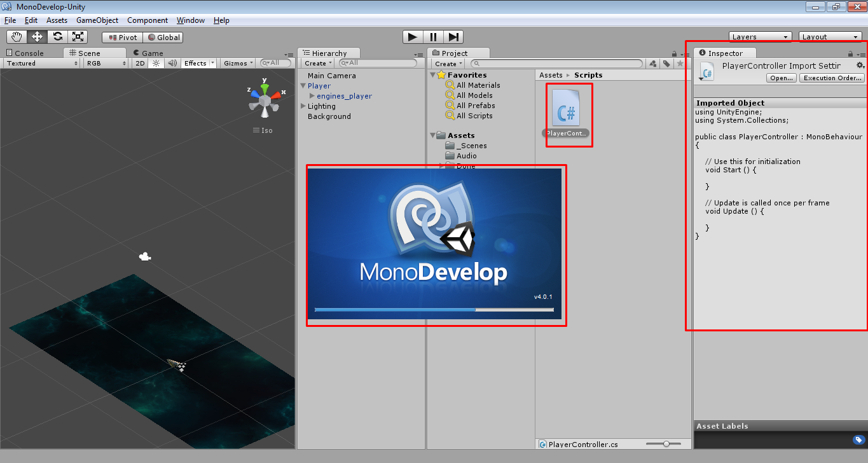Open the Hierarchy panel options menu
Viewport: 868px width, 463px height.
click(418, 55)
